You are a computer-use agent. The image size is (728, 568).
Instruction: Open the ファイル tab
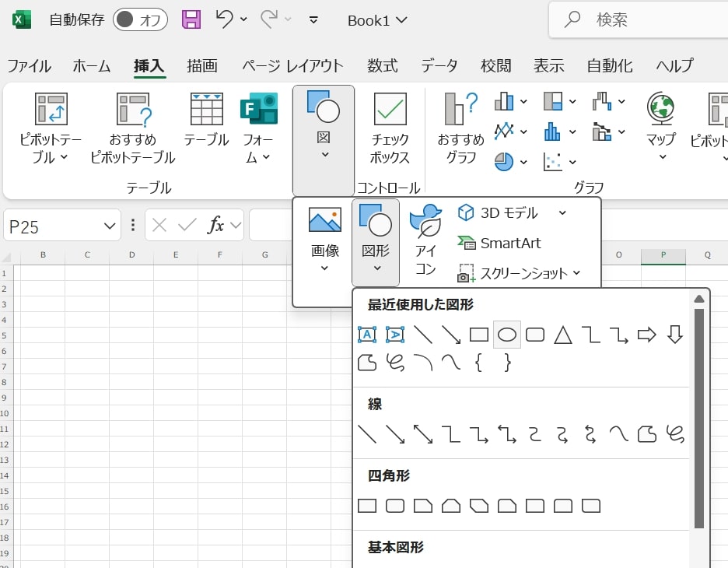pos(29,66)
